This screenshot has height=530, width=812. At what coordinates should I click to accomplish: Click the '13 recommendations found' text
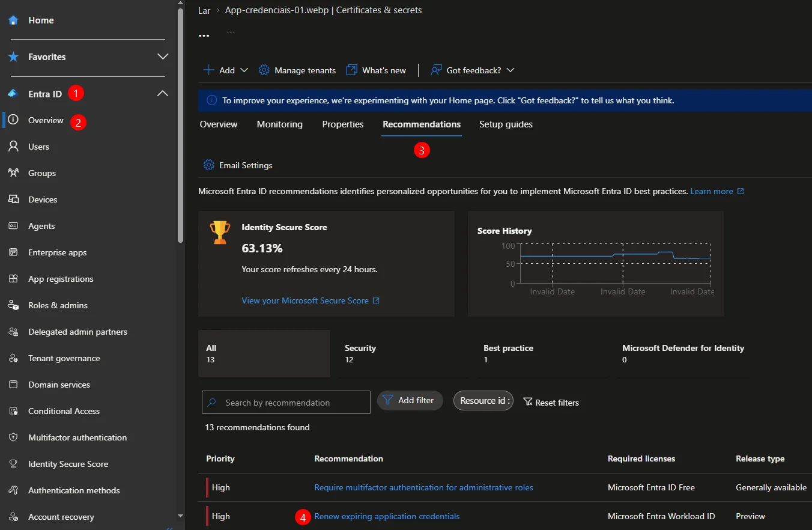click(257, 428)
